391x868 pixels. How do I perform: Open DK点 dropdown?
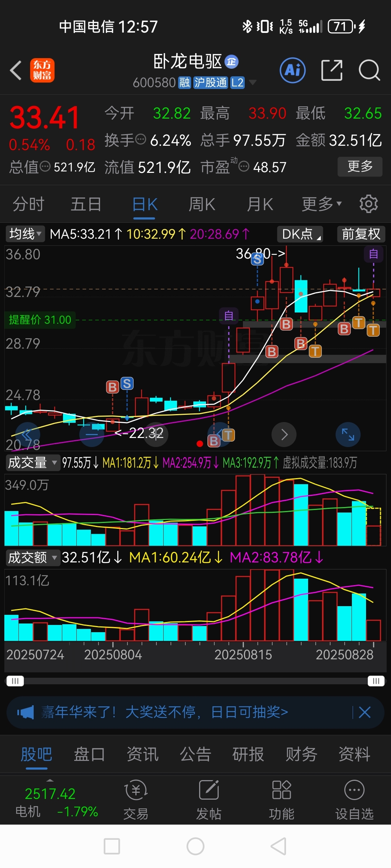(x=300, y=234)
